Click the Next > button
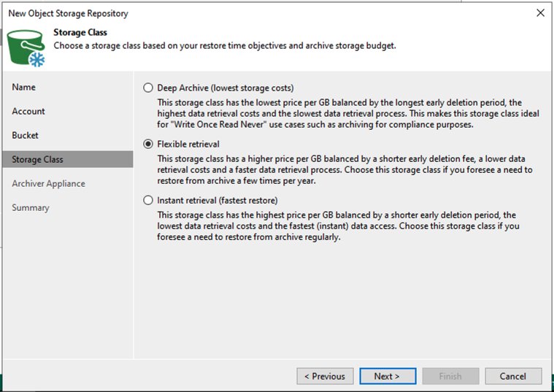Screen dimensions: 554x392 point(388,376)
